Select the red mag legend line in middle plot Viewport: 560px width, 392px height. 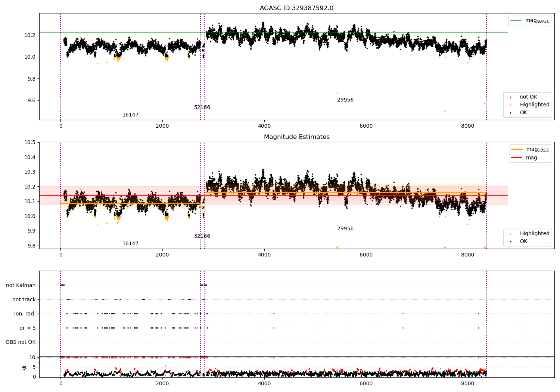coord(517,158)
